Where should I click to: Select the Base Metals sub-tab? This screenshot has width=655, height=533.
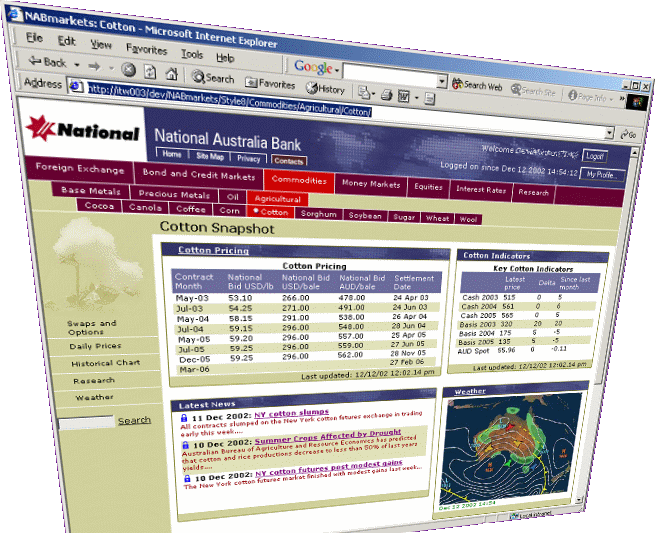click(x=91, y=191)
